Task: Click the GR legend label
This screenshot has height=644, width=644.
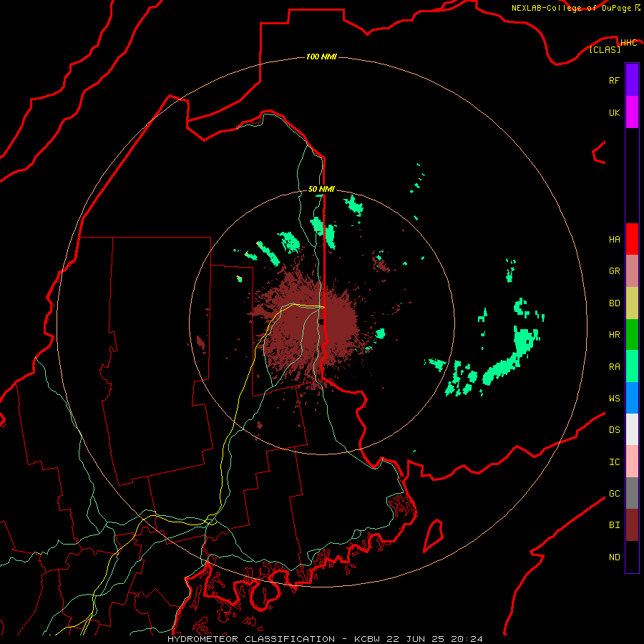Action: point(614,270)
